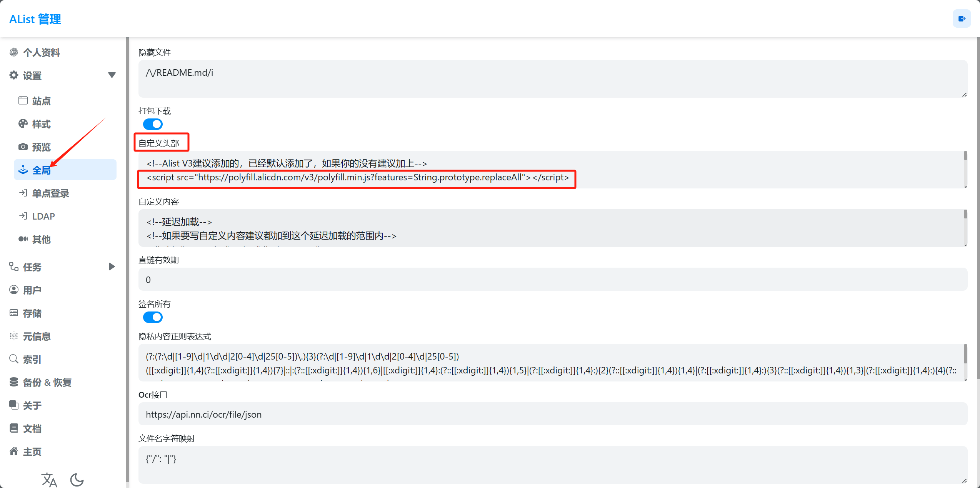This screenshot has width=980, height=488.
Task: Open the 用户 management page
Action: [x=32, y=290]
